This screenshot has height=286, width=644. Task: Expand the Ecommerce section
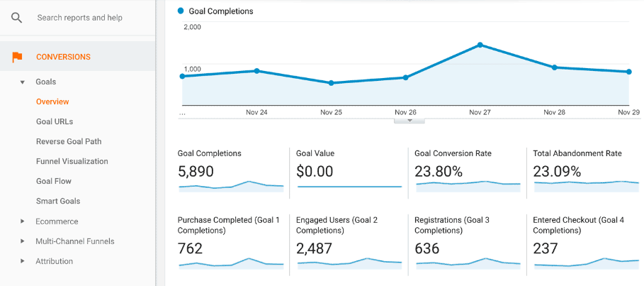tap(23, 221)
